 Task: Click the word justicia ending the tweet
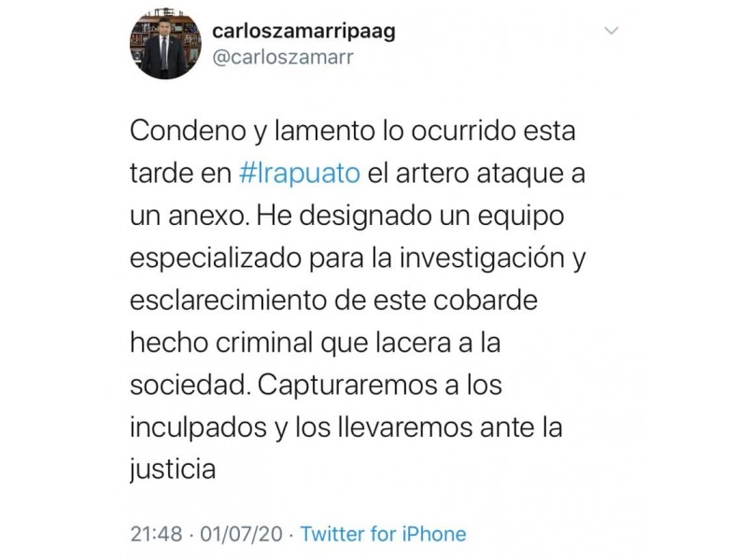pos(173,469)
